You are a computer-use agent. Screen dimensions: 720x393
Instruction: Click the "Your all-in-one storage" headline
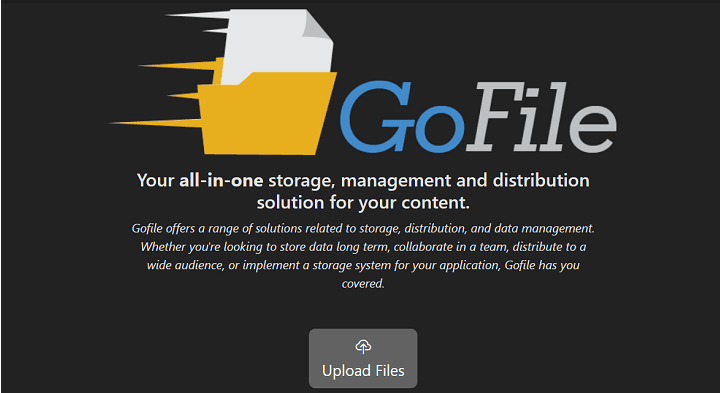tap(363, 191)
